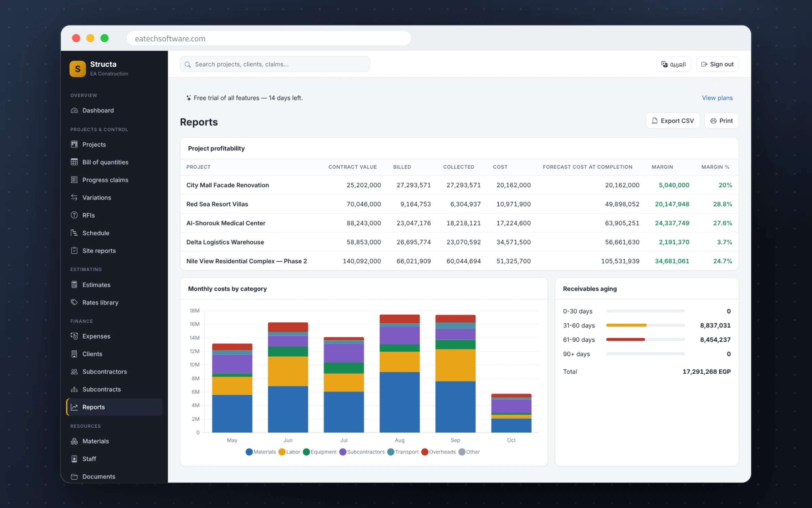Viewport: 812px width, 508px height.
Task: Toggle the Labor legend item
Action: tap(289, 452)
